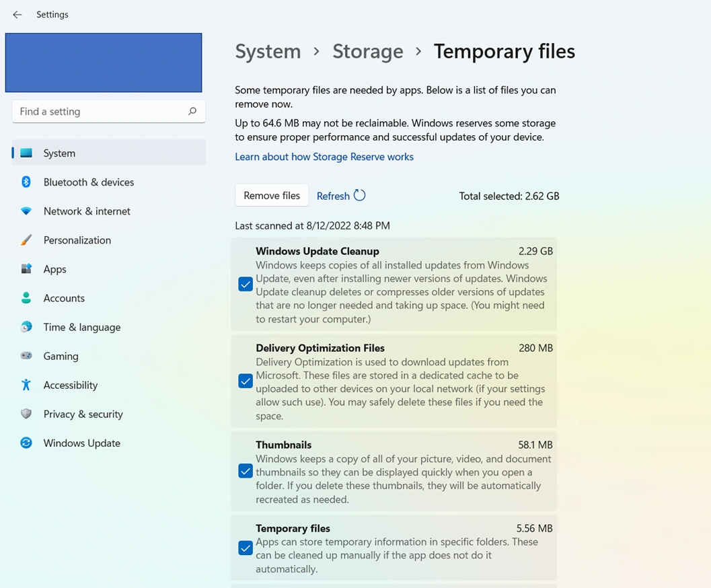Click the Time & language globe icon
This screenshot has height=588, width=711.
click(x=26, y=327)
